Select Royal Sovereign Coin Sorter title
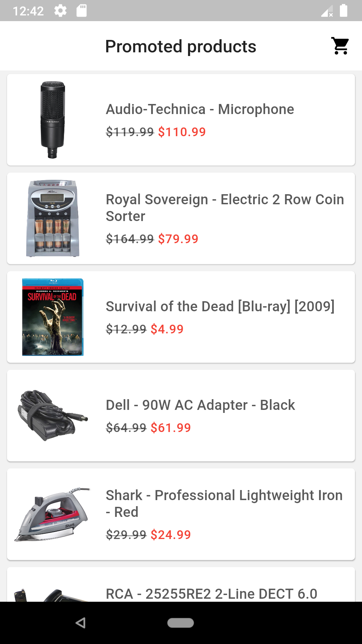 [x=225, y=208]
